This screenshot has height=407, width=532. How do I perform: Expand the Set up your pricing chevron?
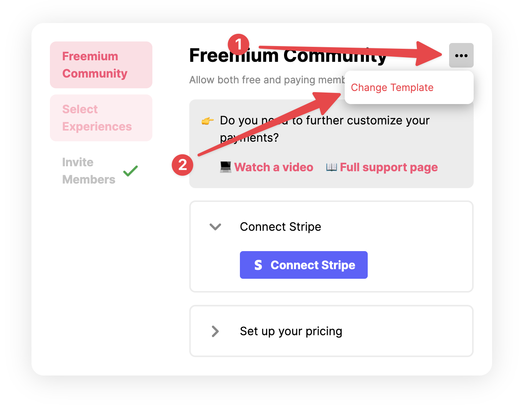(215, 331)
